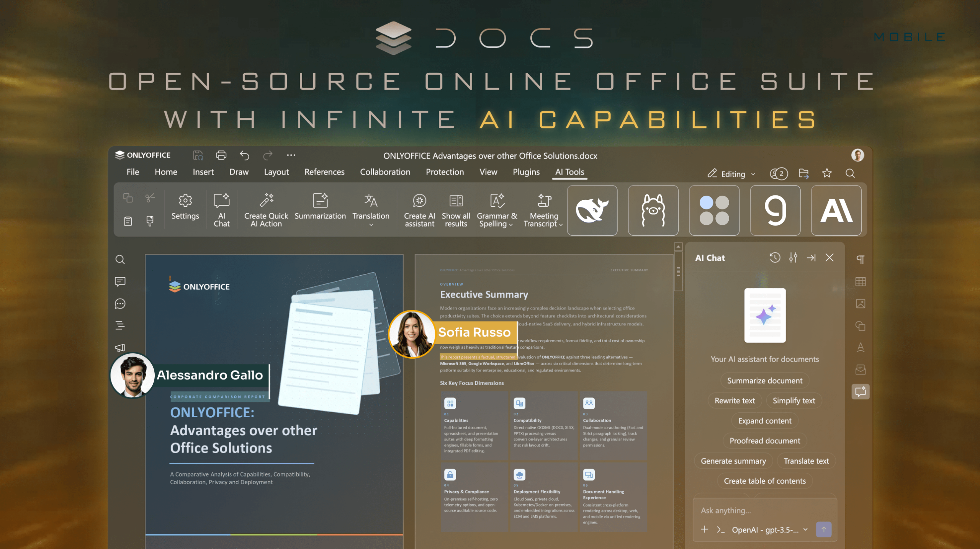Expand Meeting Transcript options

[x=561, y=225]
